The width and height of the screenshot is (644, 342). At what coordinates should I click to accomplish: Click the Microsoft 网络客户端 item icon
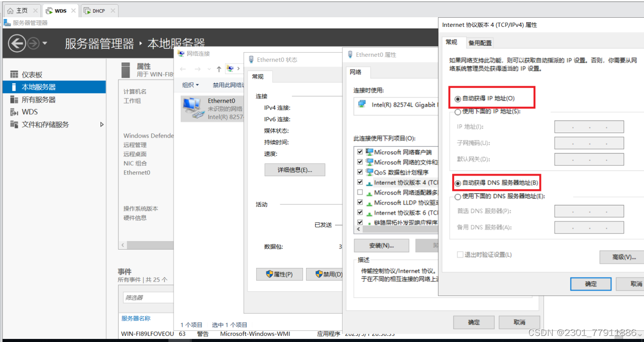369,152
